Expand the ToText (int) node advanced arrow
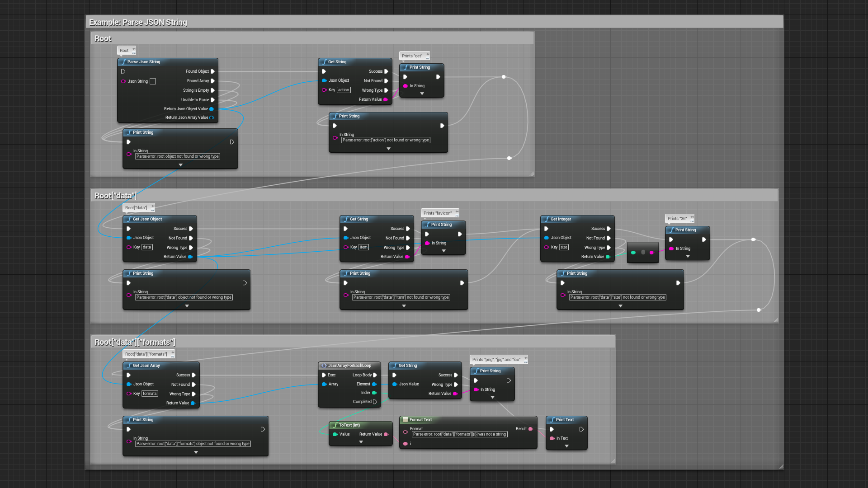 (x=361, y=442)
